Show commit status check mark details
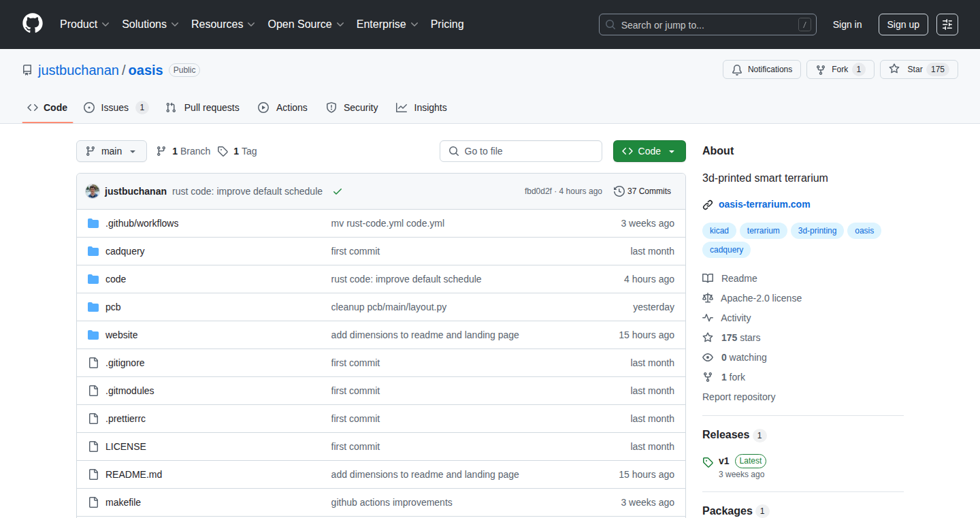Viewport: 980px width, 518px height. click(338, 191)
